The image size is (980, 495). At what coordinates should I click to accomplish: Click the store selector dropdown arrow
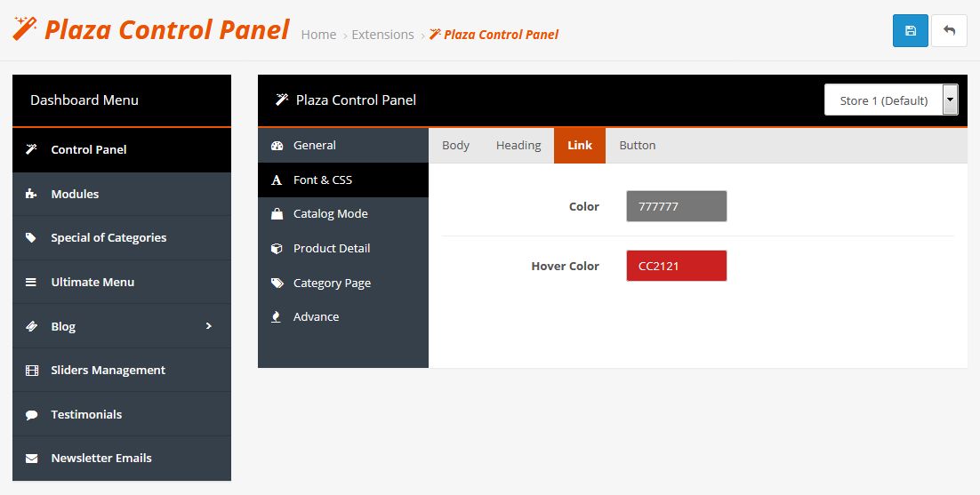click(950, 100)
